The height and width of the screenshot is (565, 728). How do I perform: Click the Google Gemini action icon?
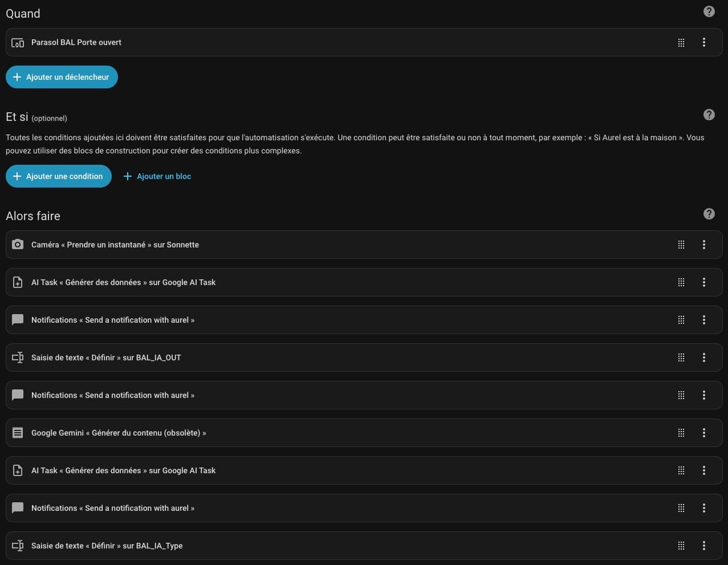click(18, 433)
